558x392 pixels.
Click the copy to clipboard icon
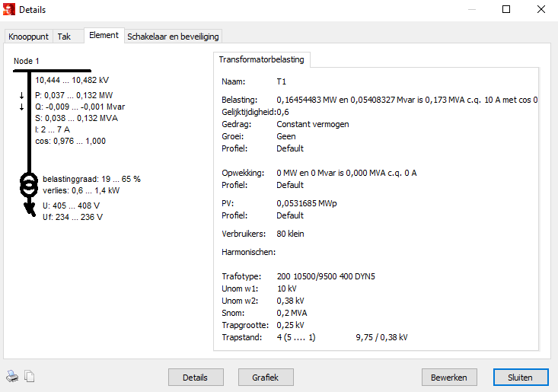click(30, 376)
